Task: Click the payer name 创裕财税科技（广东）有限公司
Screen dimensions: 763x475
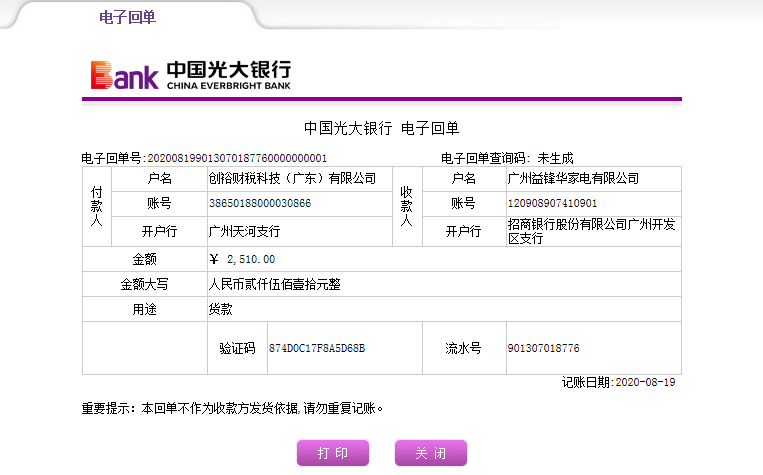Action: coord(291,179)
